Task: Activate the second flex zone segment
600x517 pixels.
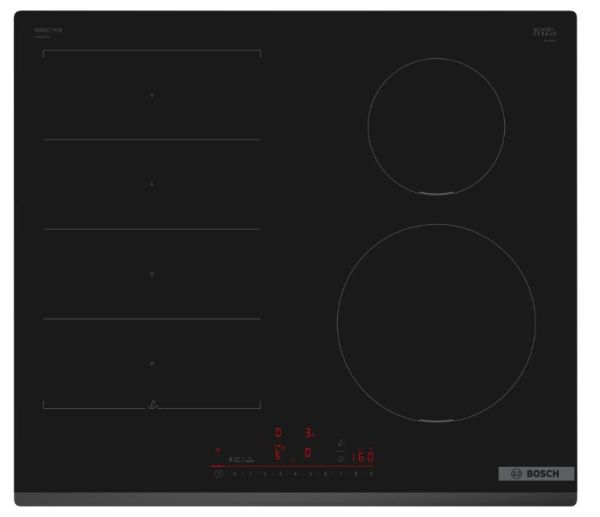Action: click(x=152, y=184)
